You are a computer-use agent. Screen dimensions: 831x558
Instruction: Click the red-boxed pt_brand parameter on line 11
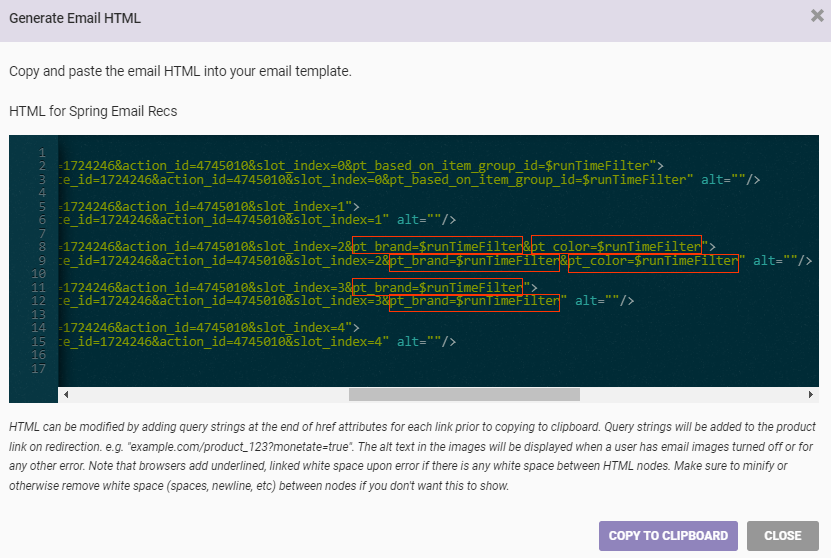(436, 287)
